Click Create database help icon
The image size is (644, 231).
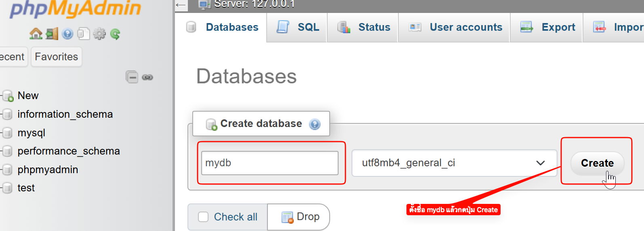click(x=315, y=124)
